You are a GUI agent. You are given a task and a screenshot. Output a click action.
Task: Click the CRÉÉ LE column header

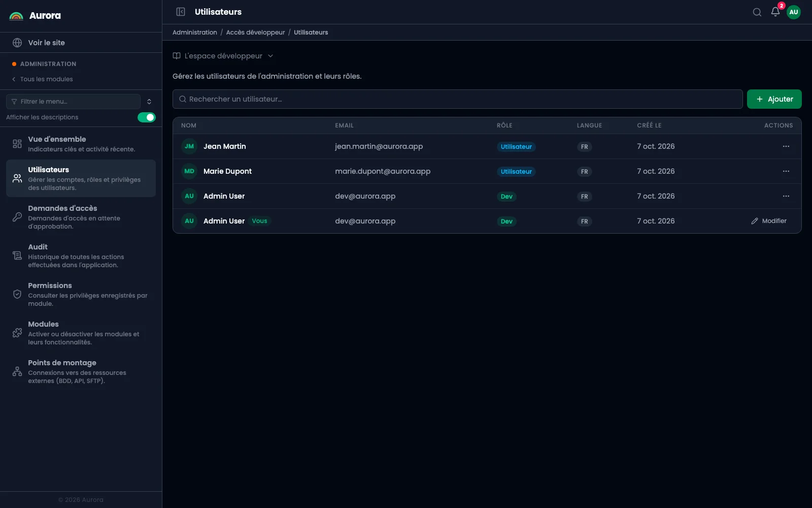click(649, 125)
